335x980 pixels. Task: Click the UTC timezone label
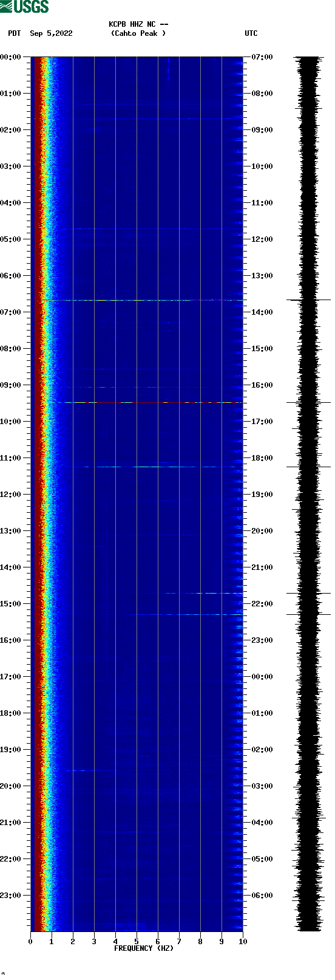pyautogui.click(x=251, y=33)
